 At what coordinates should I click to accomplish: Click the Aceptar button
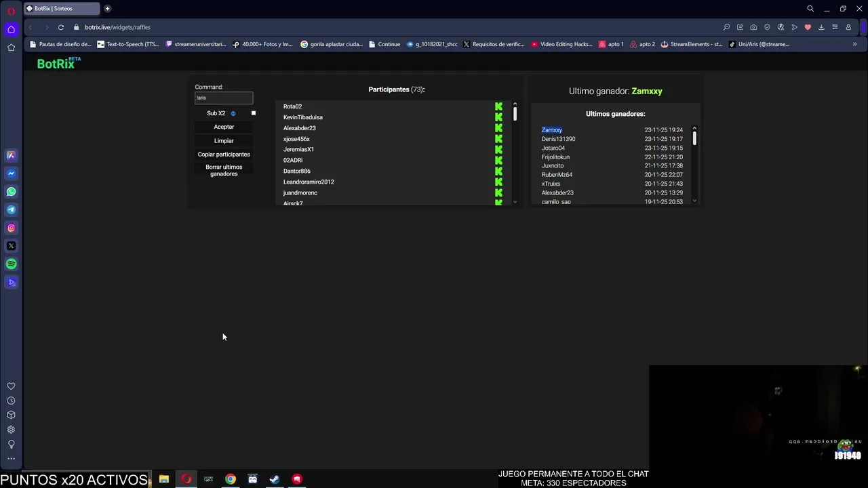224,127
